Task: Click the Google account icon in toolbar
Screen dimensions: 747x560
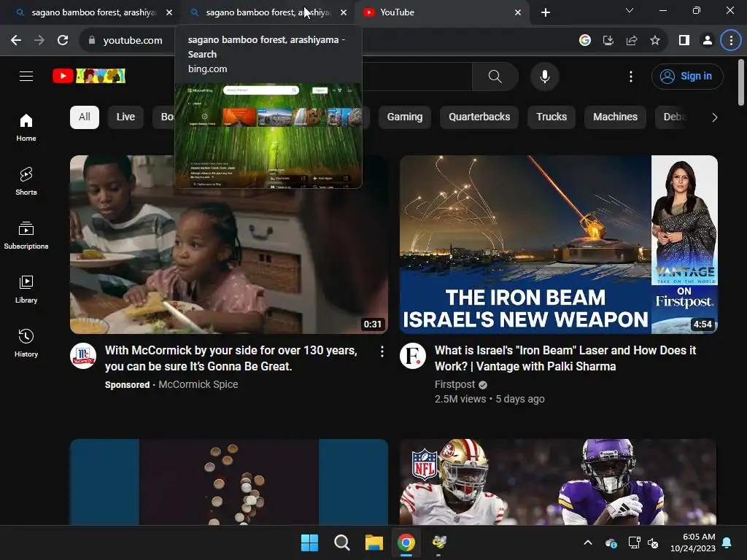Action: [584, 41]
